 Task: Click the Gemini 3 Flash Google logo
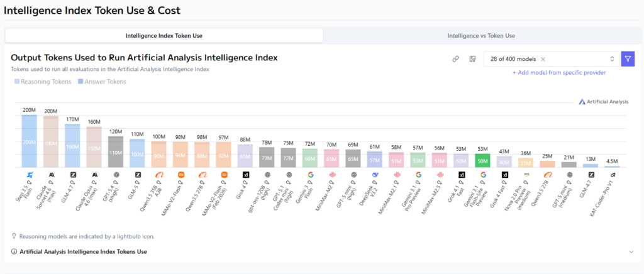[x=311, y=174]
